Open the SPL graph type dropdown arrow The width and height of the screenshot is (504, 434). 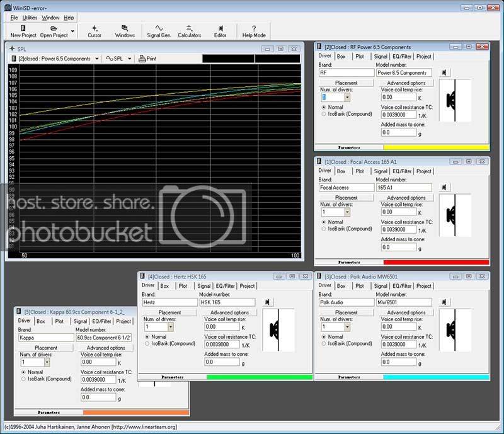click(130, 59)
